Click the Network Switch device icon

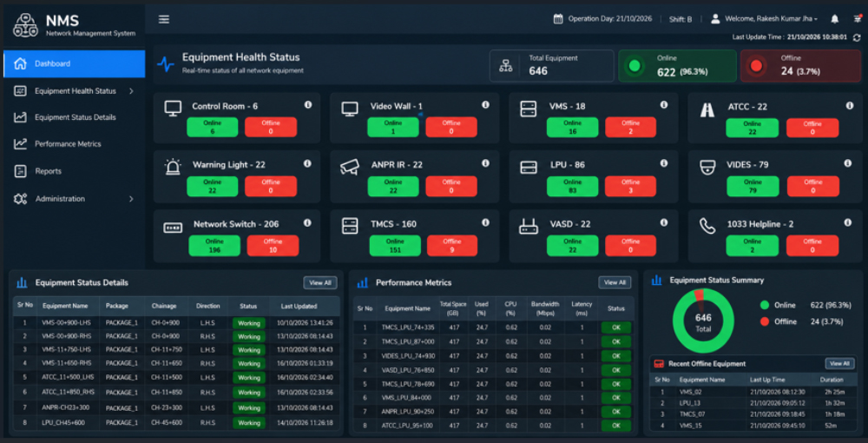click(x=173, y=228)
